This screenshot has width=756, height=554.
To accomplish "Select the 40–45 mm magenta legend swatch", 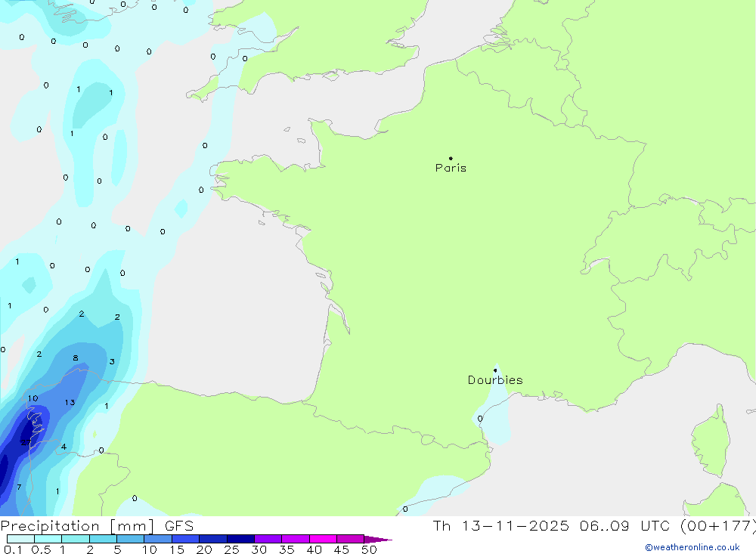I will (323, 539).
